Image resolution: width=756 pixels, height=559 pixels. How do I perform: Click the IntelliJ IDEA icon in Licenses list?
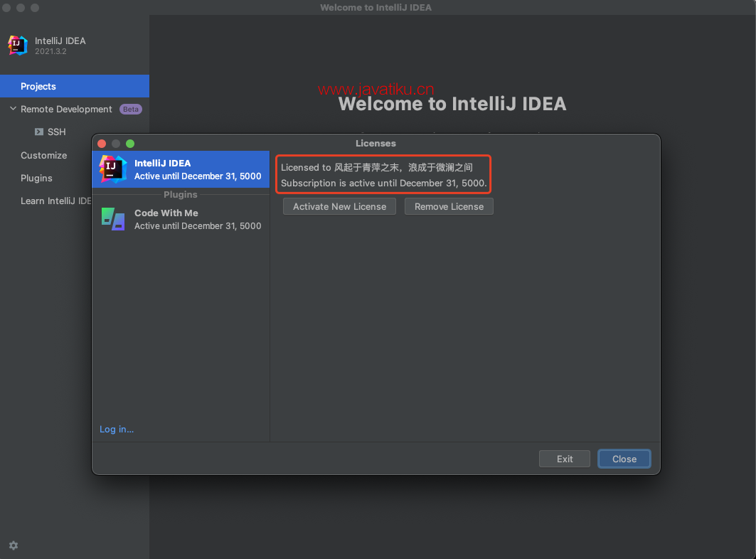tap(113, 169)
